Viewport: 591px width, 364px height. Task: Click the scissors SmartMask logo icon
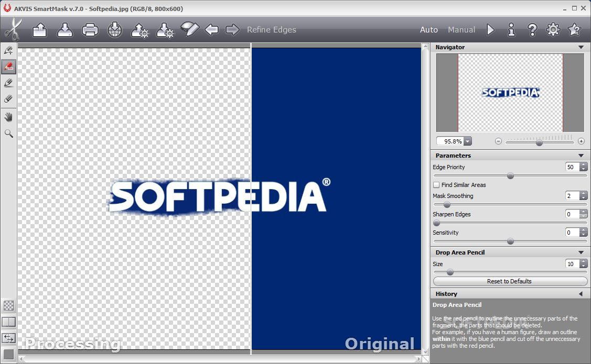13,29
